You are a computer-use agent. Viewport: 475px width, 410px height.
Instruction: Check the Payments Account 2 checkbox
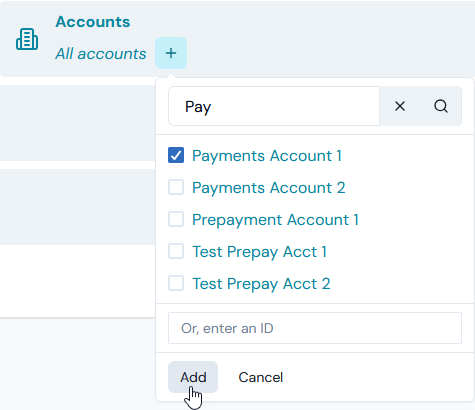click(x=176, y=187)
